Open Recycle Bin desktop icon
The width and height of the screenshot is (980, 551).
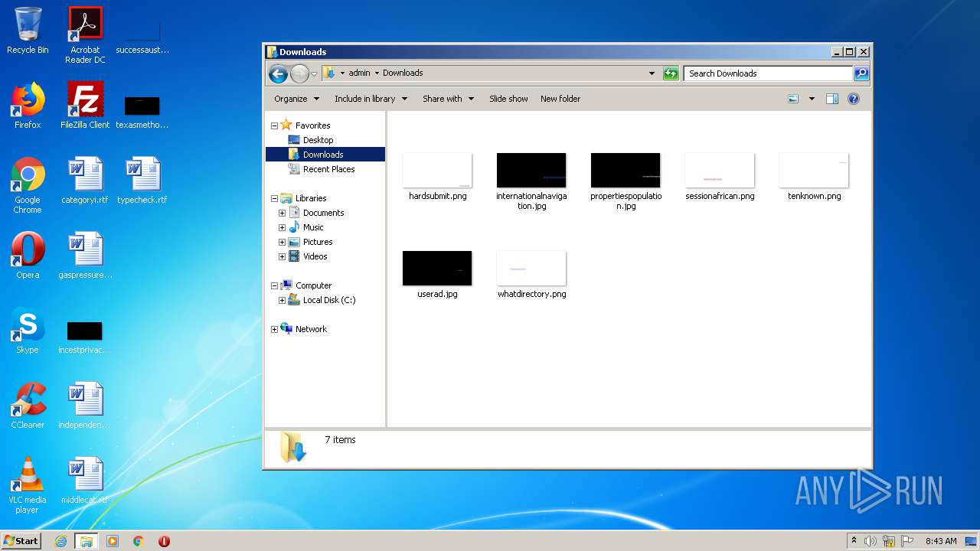pos(28,31)
